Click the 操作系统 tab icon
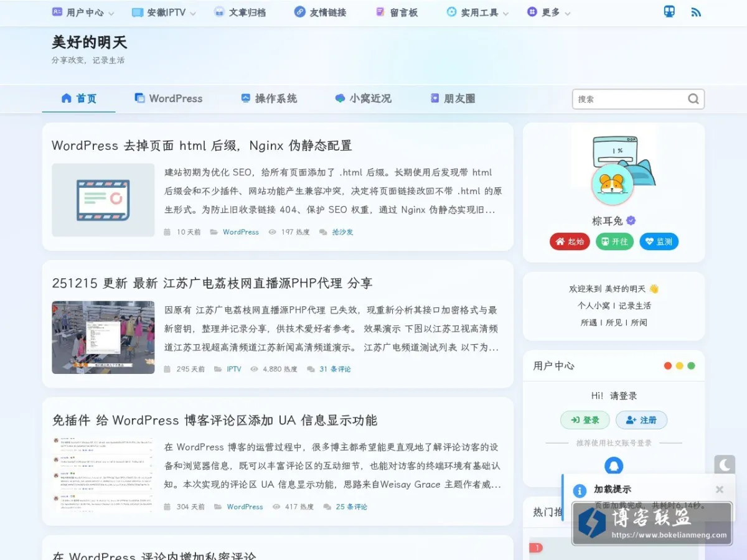This screenshot has width=747, height=560. [246, 98]
